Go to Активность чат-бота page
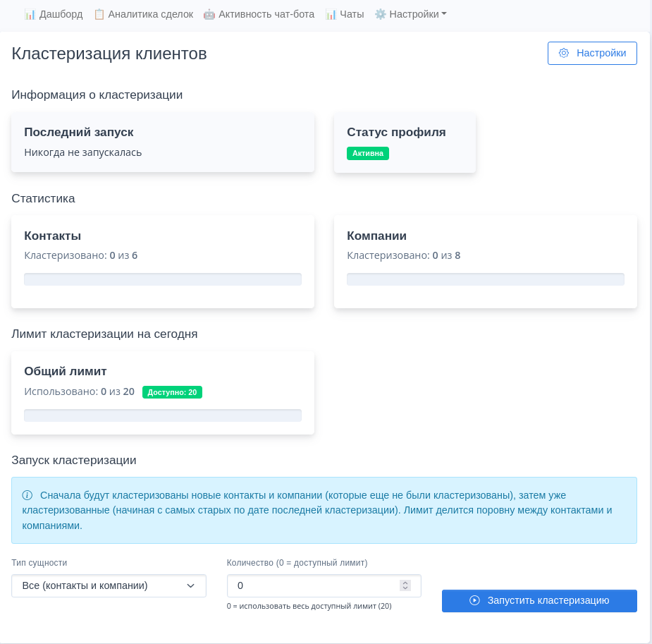Image resolution: width=652 pixels, height=644 pixels. point(266,14)
